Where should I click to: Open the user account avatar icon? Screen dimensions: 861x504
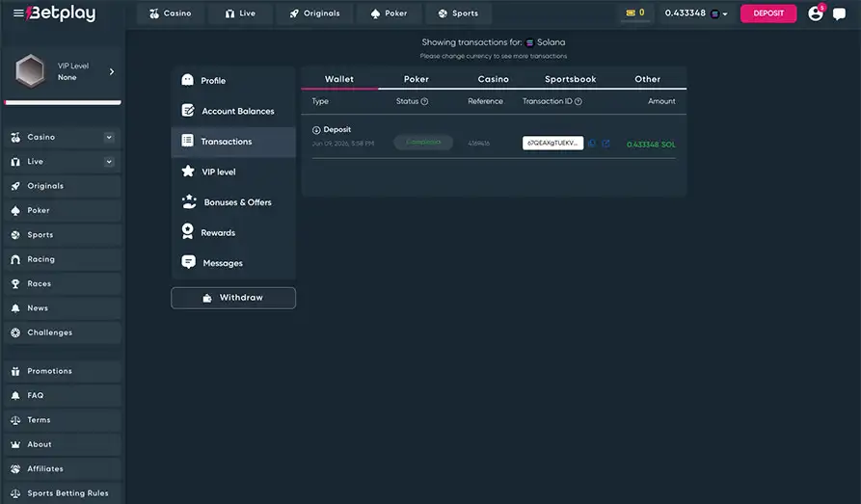coord(816,13)
